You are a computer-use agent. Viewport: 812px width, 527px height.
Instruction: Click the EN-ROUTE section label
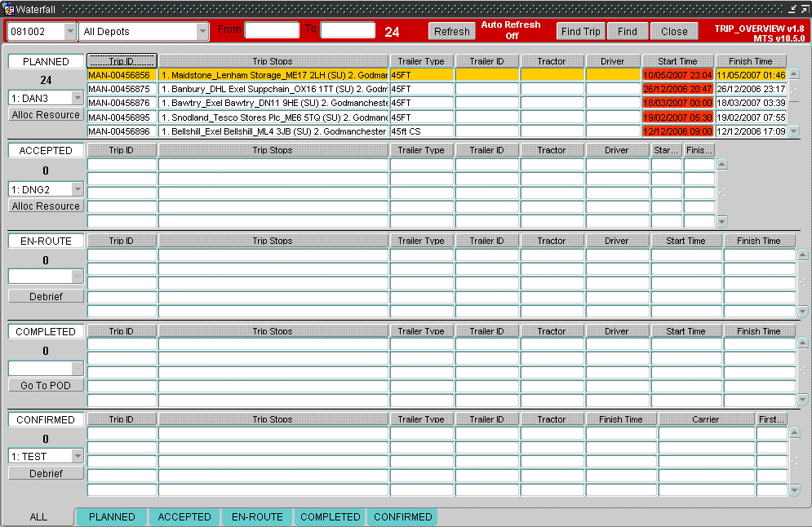[x=46, y=241]
